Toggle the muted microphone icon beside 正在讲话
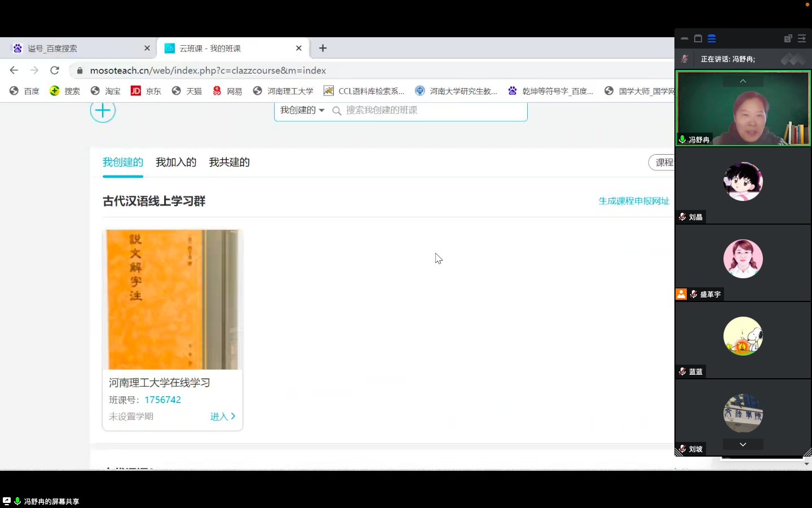The image size is (812, 508). pyautogui.click(x=685, y=59)
